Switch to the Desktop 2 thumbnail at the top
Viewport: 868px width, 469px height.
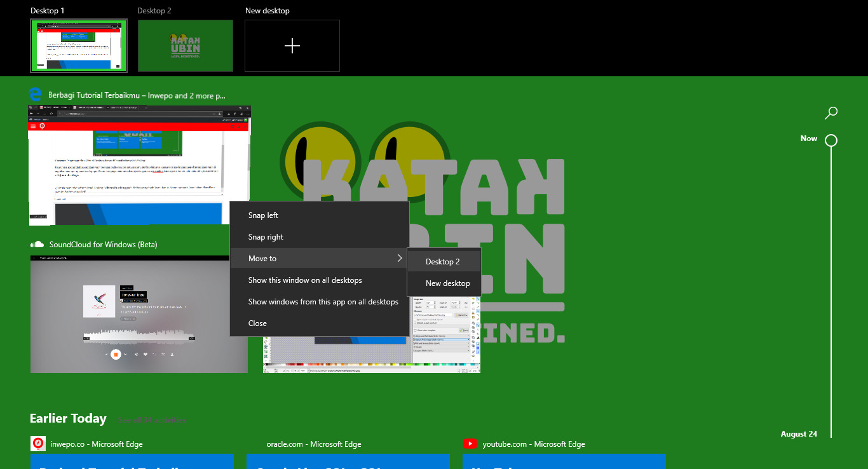pos(186,46)
